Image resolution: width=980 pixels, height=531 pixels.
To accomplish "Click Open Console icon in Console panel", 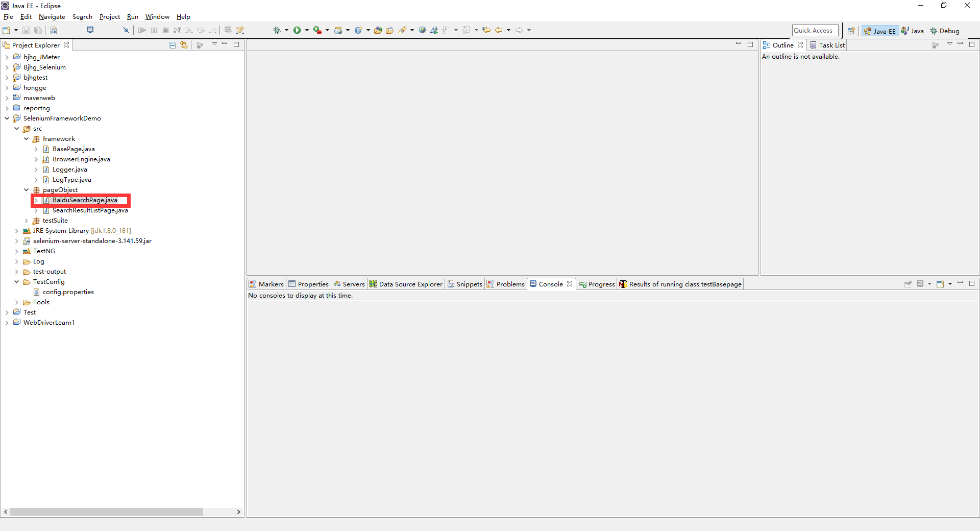I will (940, 284).
